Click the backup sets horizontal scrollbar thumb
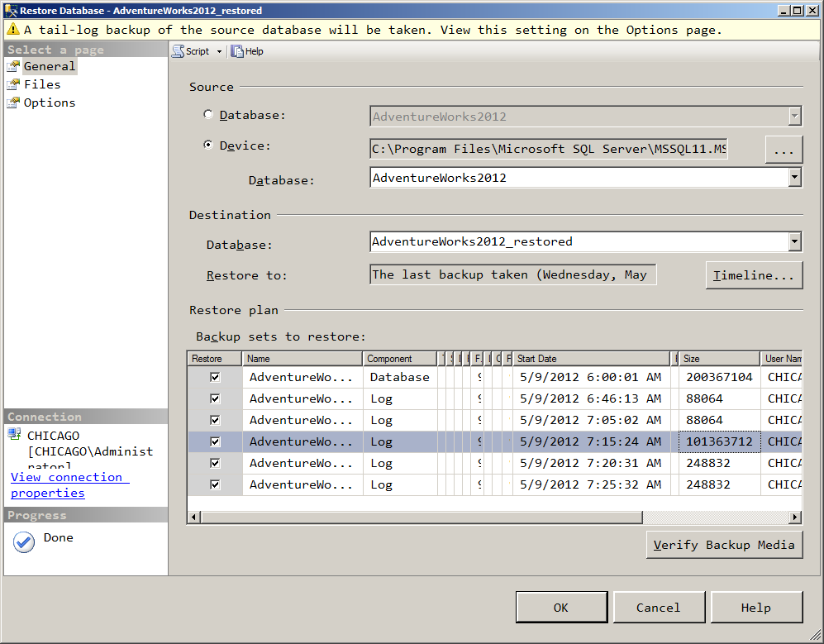The height and width of the screenshot is (644, 824). (x=422, y=518)
